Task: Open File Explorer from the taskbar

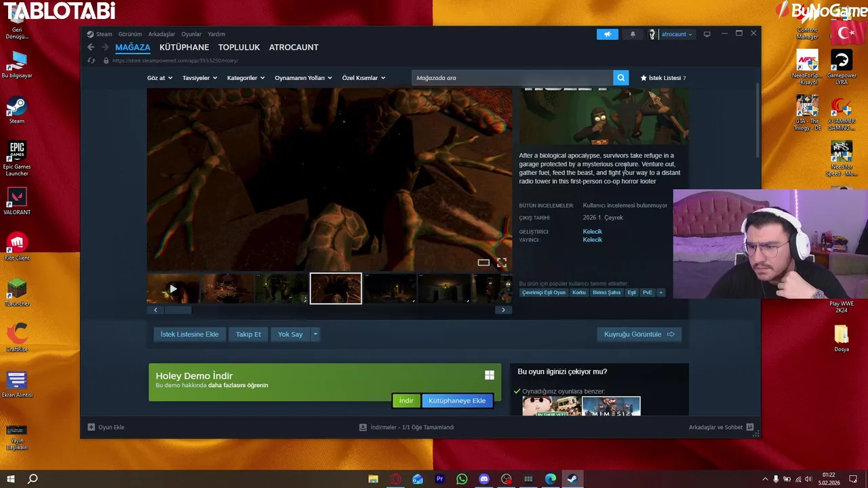Action: (x=373, y=479)
